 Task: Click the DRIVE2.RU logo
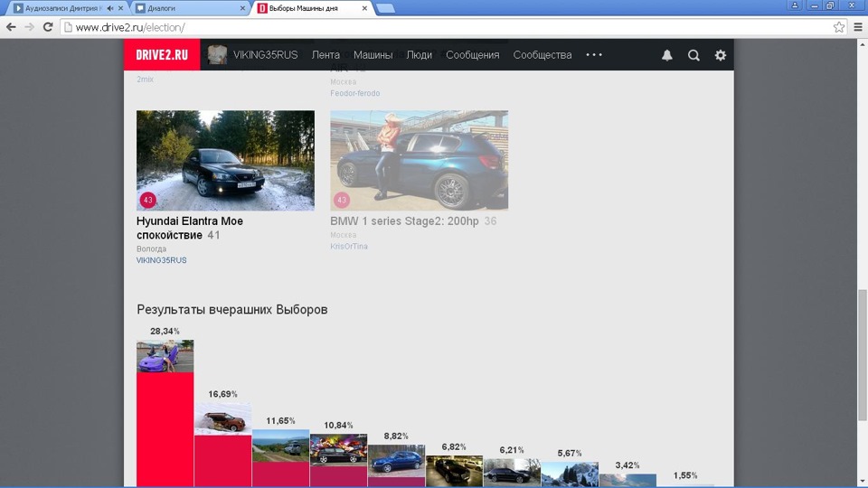click(162, 55)
